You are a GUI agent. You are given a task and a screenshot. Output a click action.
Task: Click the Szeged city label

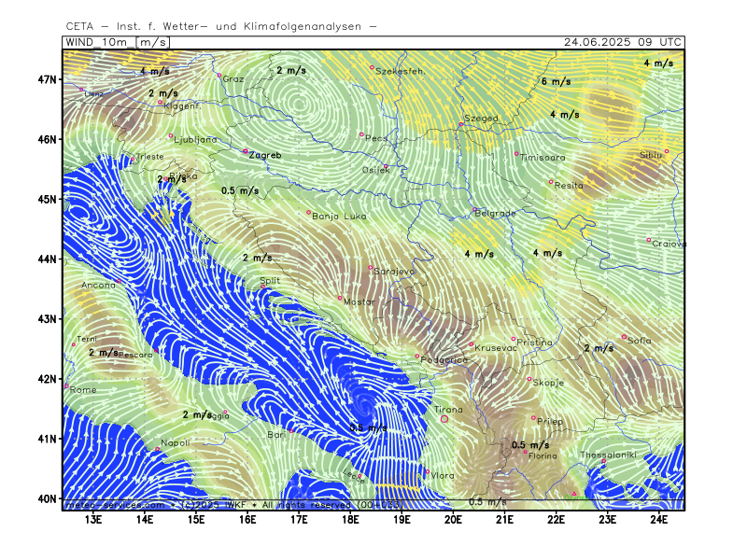(481, 119)
